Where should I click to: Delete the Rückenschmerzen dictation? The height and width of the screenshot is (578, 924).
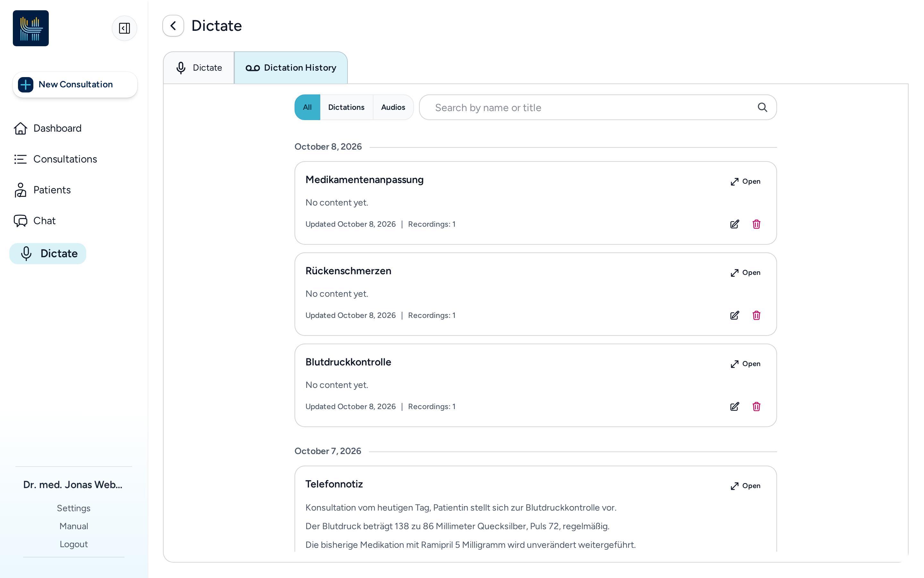757,315
